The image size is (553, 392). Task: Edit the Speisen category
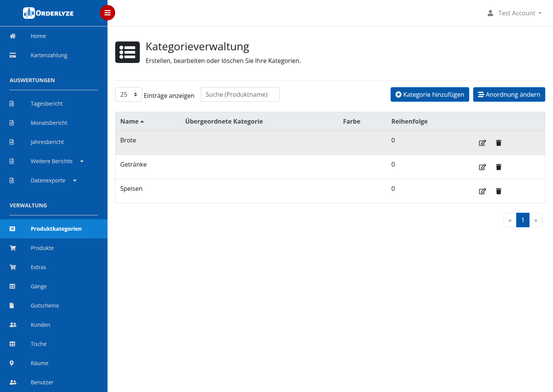coord(482,191)
